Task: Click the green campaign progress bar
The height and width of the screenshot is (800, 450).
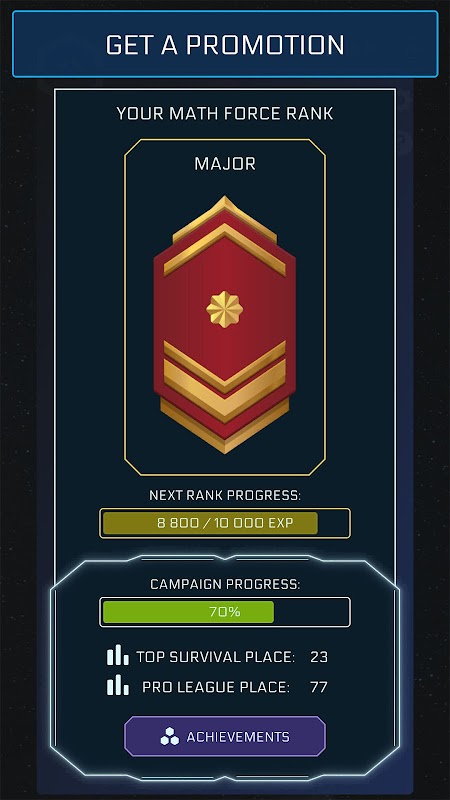Action: coord(225,612)
